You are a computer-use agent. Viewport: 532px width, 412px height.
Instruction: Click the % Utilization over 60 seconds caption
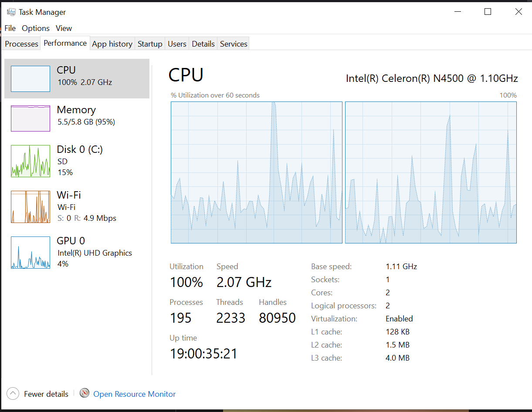(215, 95)
